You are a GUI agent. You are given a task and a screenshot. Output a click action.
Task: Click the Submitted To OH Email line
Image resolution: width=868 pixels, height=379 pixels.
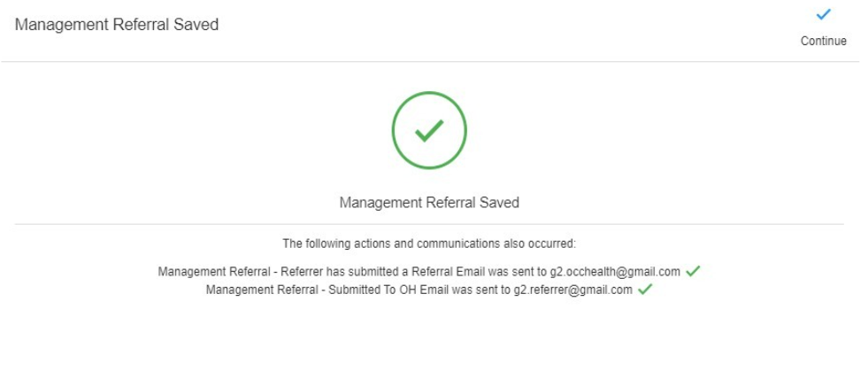point(419,290)
